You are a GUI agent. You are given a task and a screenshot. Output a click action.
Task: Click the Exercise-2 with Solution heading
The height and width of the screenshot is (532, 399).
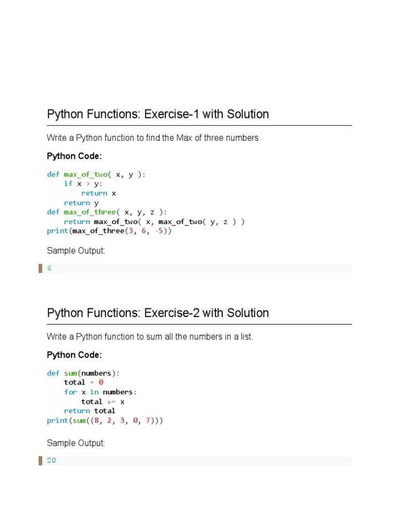(158, 313)
